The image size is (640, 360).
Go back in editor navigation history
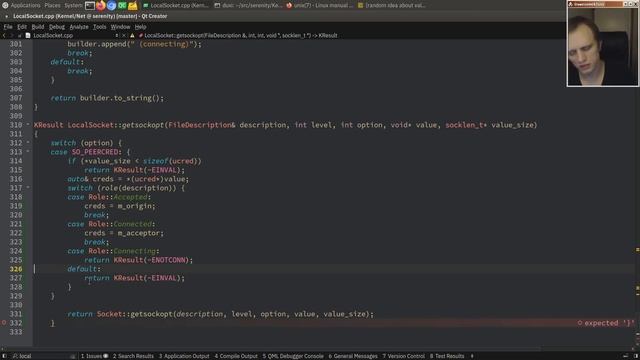(x=4, y=36)
